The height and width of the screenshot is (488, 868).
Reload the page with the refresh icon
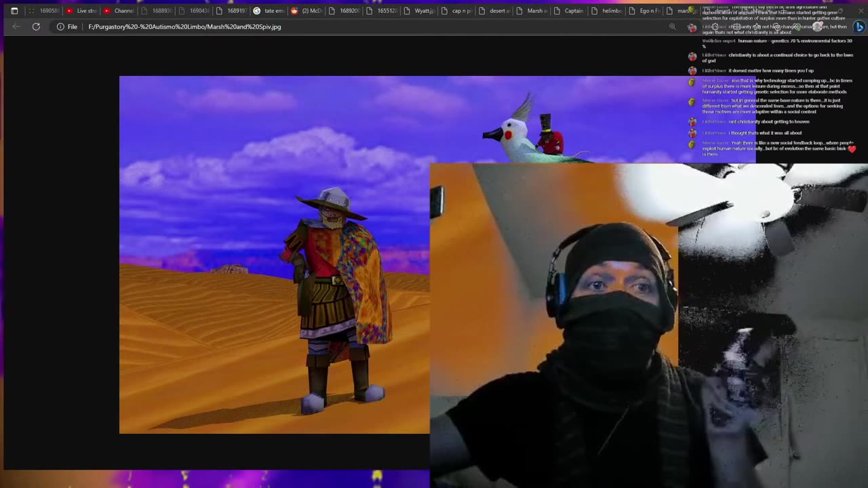36,26
